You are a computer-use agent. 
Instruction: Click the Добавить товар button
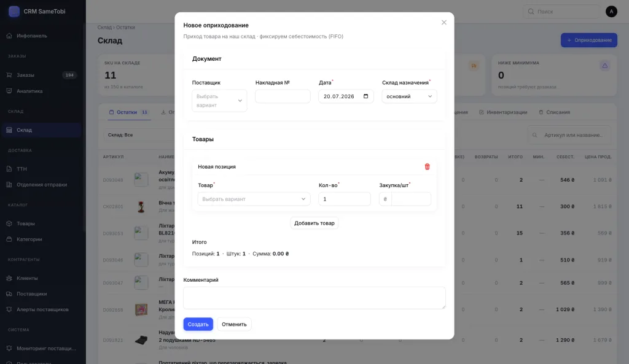(314, 223)
